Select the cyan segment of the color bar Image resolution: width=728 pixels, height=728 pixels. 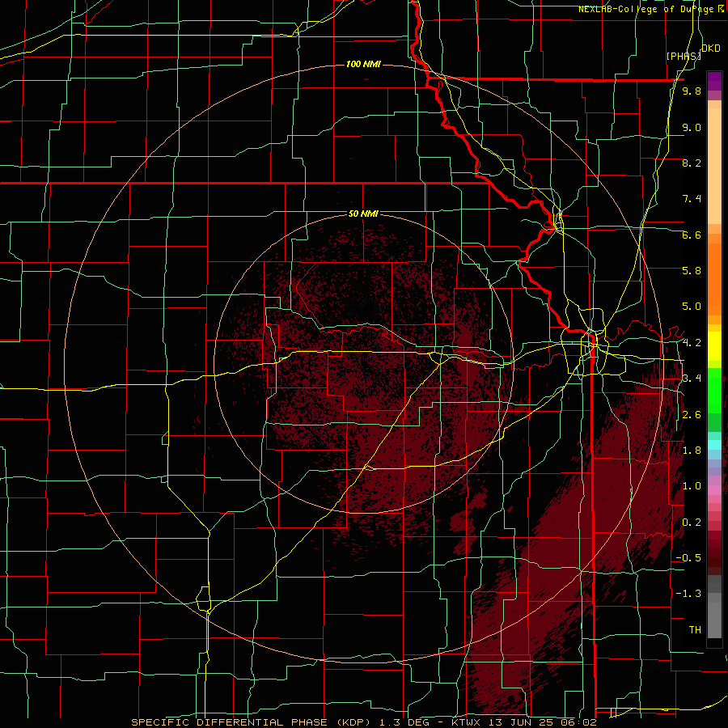[x=714, y=445]
